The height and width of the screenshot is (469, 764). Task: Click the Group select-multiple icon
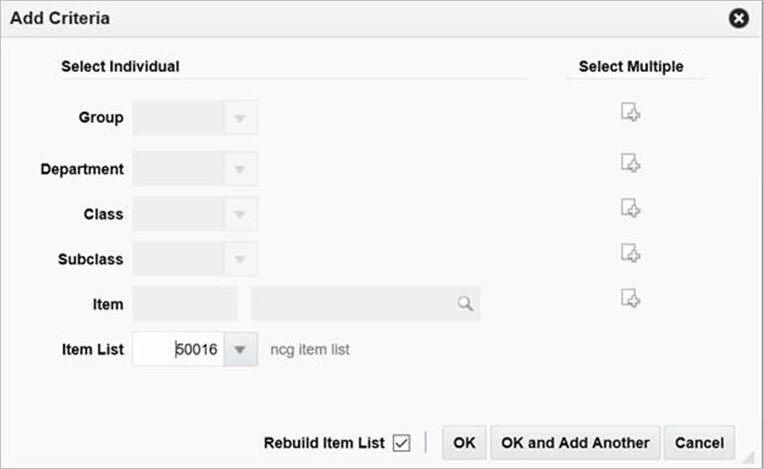point(630,112)
